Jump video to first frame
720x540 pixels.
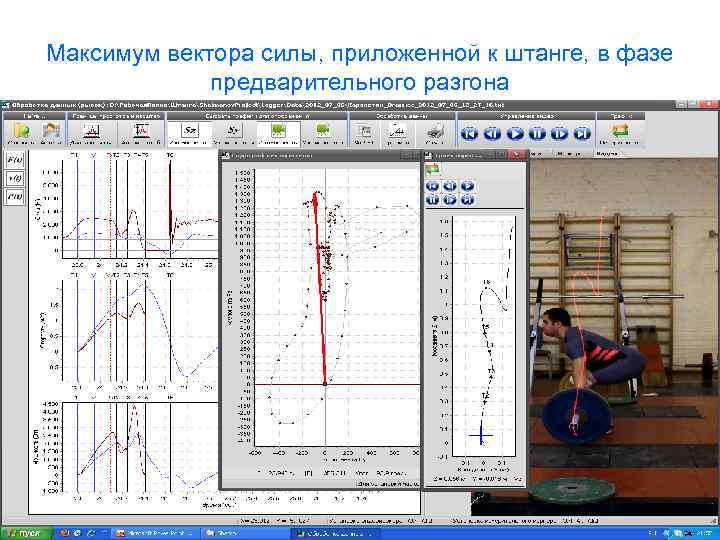coord(469,134)
